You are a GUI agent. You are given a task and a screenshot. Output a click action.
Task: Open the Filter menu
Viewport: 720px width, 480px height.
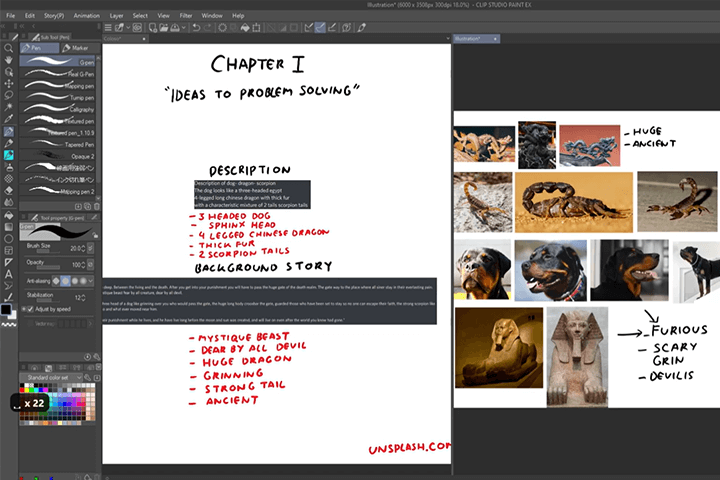pos(186,16)
